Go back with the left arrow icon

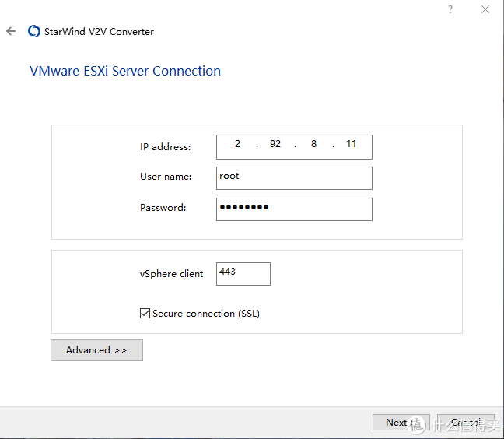coord(11,31)
